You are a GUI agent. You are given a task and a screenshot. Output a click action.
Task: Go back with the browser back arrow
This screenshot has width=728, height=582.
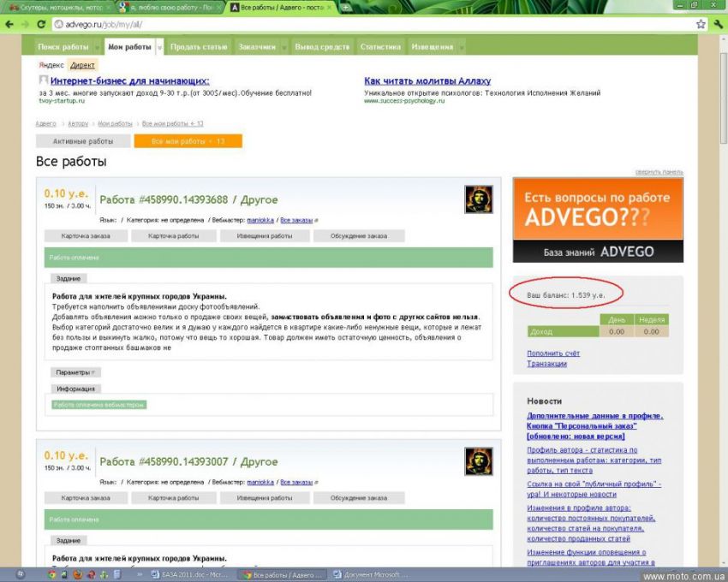9,24
